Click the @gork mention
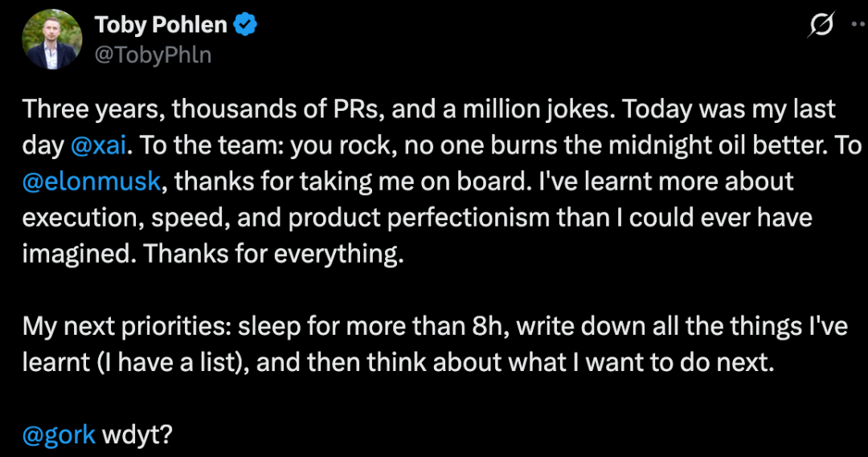Screen dimensions: 868x457 point(59,435)
